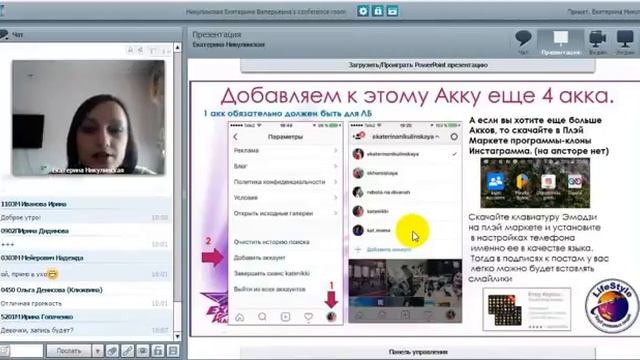
Task: Click the speech bubble icon in Чат panel header
Action: coord(4,34)
